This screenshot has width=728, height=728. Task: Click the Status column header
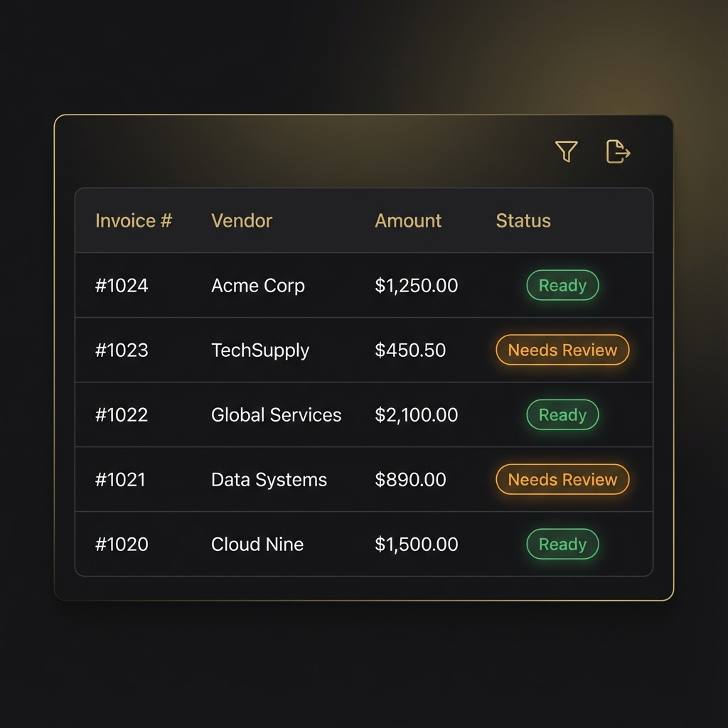(523, 220)
